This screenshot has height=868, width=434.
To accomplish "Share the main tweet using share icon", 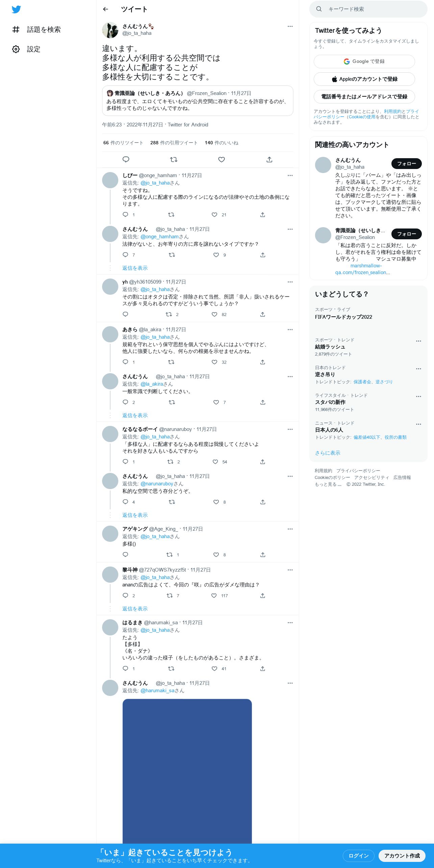I will tap(269, 160).
